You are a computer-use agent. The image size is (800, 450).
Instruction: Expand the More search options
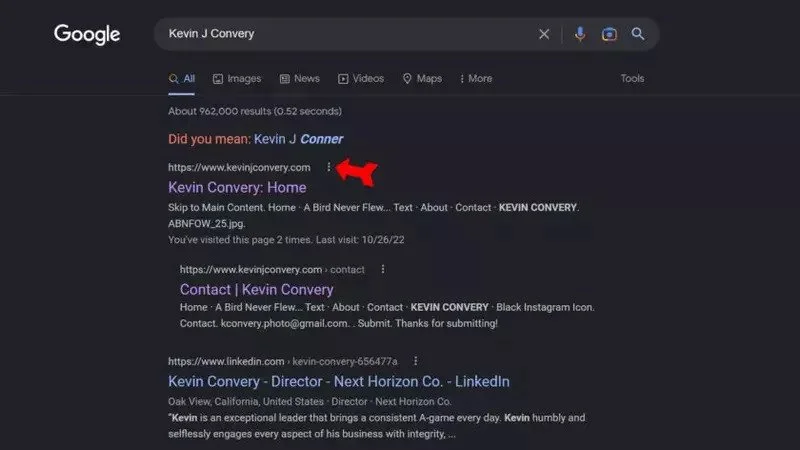click(475, 79)
